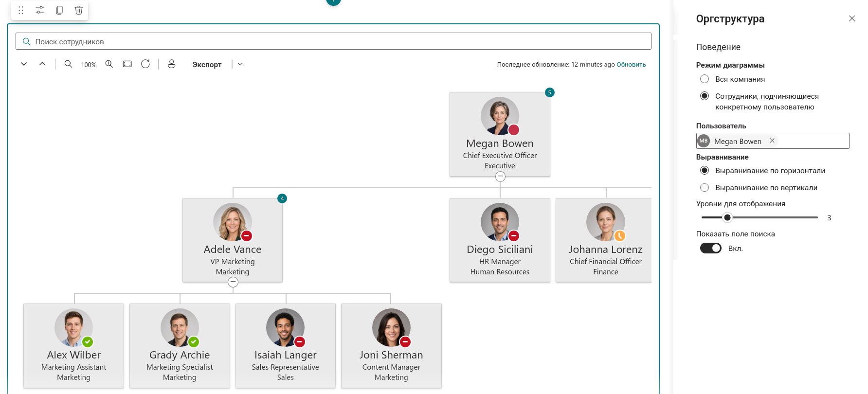Click the fit to screen icon
The image size is (868, 394).
(127, 64)
